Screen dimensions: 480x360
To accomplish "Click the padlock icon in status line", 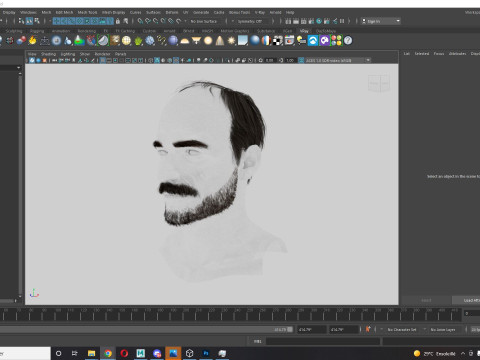I will click(x=118, y=21).
